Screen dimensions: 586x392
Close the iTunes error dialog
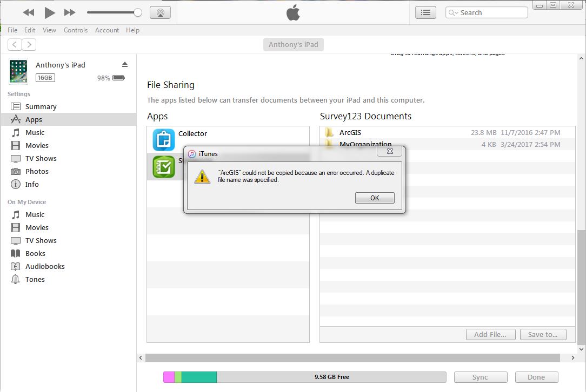click(390, 151)
